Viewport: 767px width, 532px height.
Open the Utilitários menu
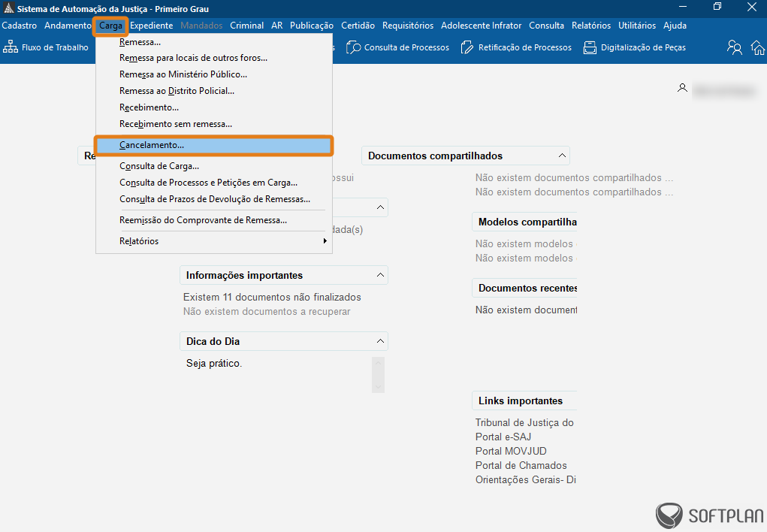click(637, 26)
